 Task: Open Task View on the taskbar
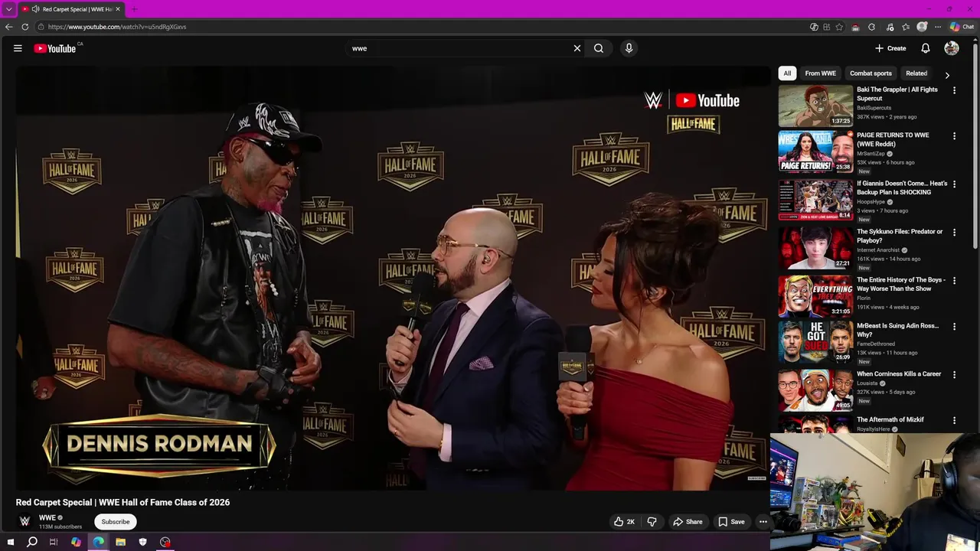coord(54,542)
